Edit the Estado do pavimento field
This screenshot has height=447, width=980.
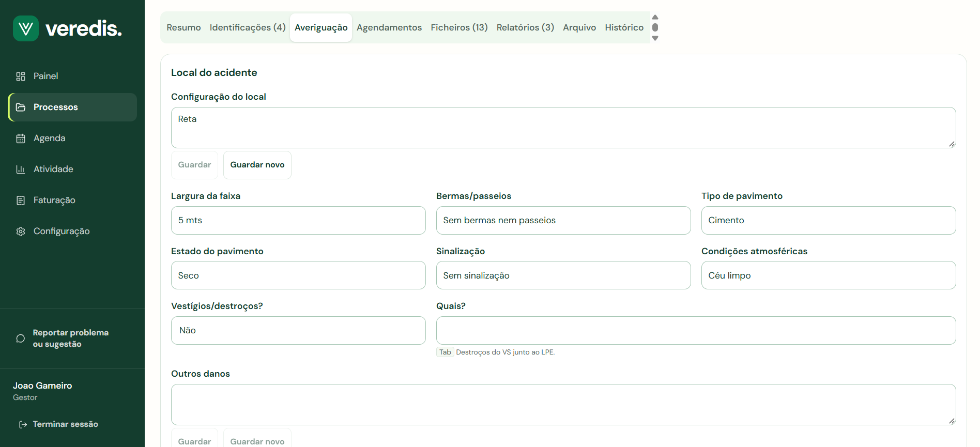[x=298, y=275]
